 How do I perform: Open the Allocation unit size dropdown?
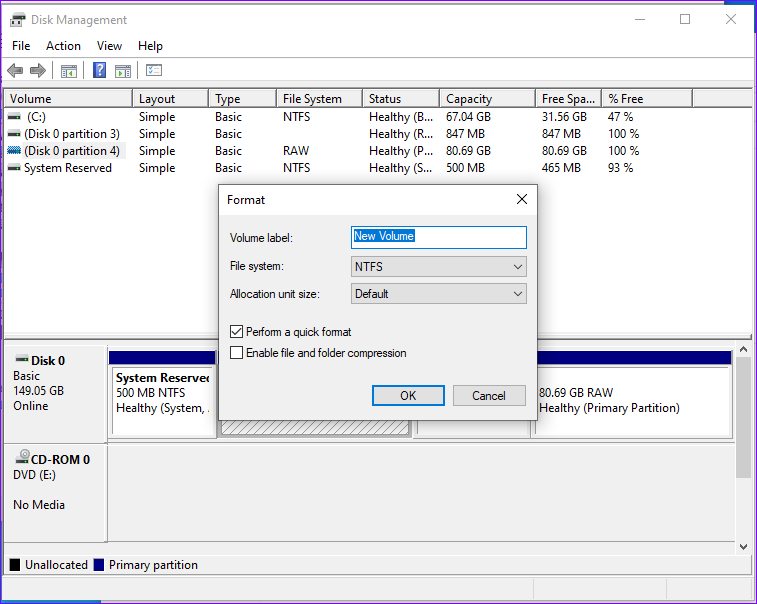438,294
